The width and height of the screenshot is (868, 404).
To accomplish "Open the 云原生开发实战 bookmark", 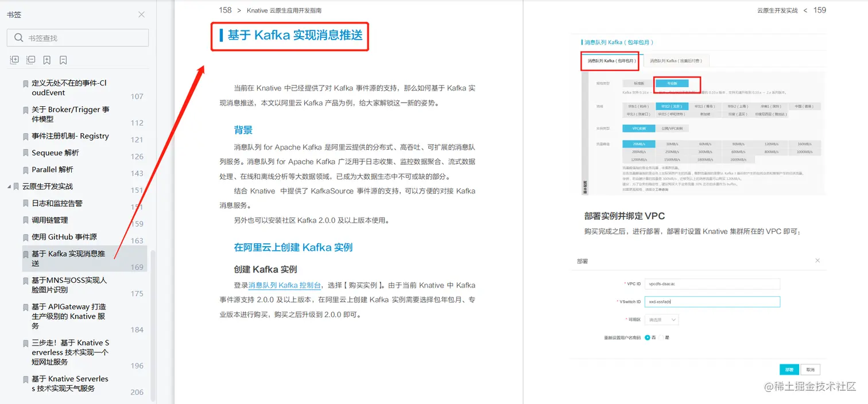I will coord(48,186).
